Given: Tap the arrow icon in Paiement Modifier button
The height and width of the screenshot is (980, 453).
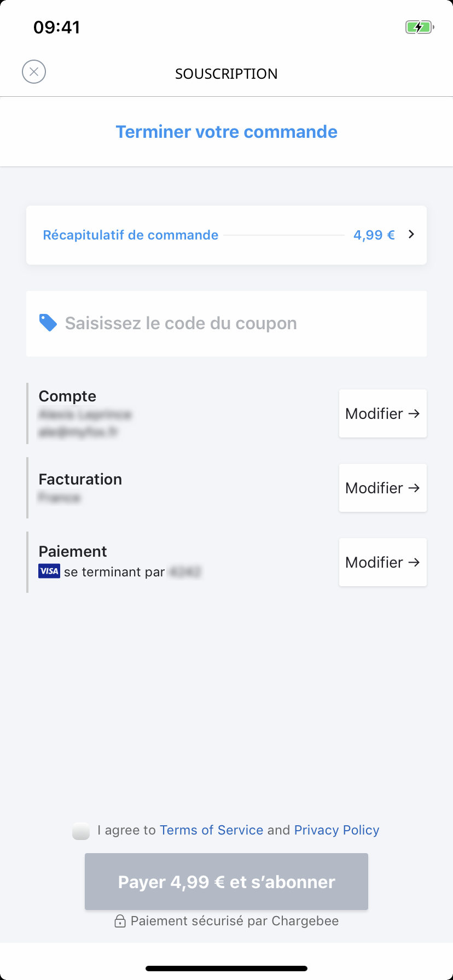Looking at the screenshot, I should point(414,562).
